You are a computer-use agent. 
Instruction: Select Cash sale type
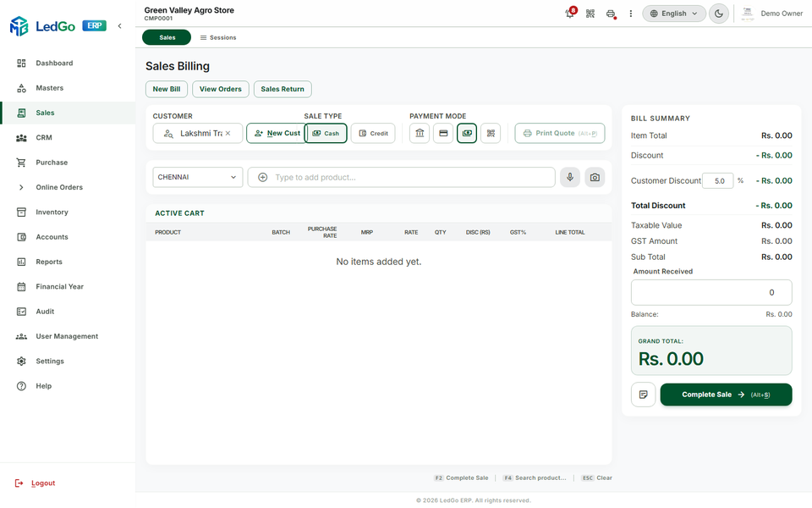(x=326, y=133)
